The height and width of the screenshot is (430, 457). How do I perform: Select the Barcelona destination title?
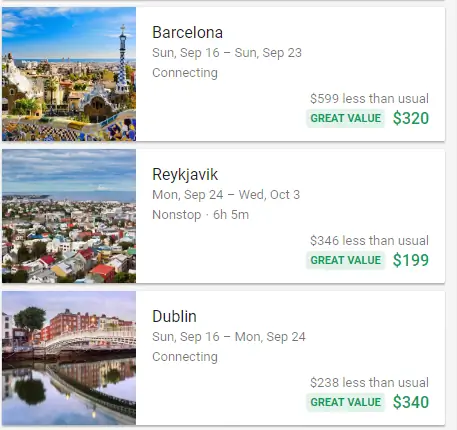pos(187,32)
